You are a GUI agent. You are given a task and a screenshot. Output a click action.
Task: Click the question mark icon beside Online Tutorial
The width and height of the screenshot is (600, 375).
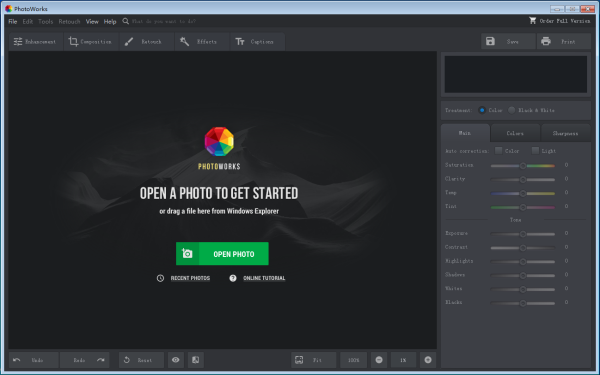[233, 278]
